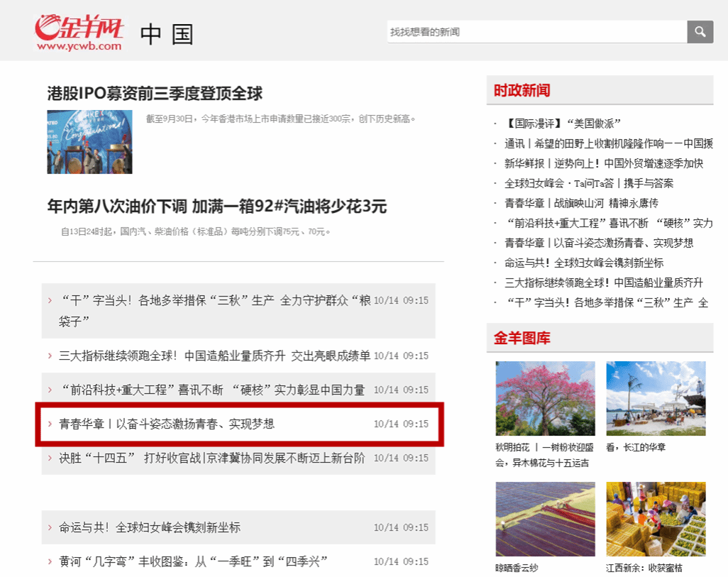Open article 决胜"十四五" 打好收官战
The height and width of the screenshot is (577, 728).
(x=211, y=458)
